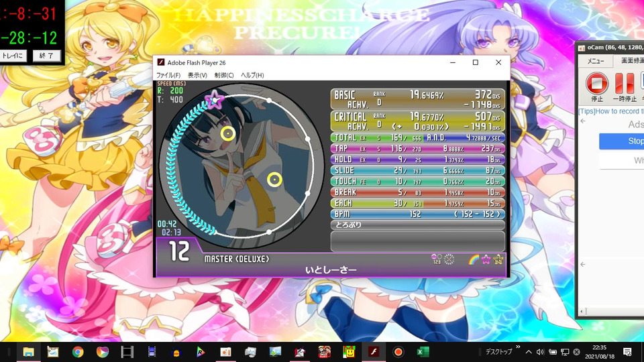Open the Tips link about how to record in oCam
The width and height of the screenshot is (644, 362).
tap(610, 111)
